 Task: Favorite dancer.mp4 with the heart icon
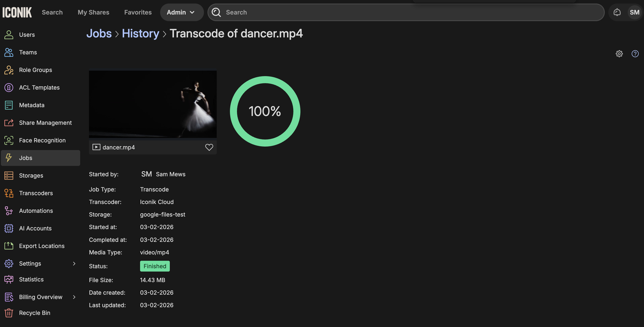[209, 147]
